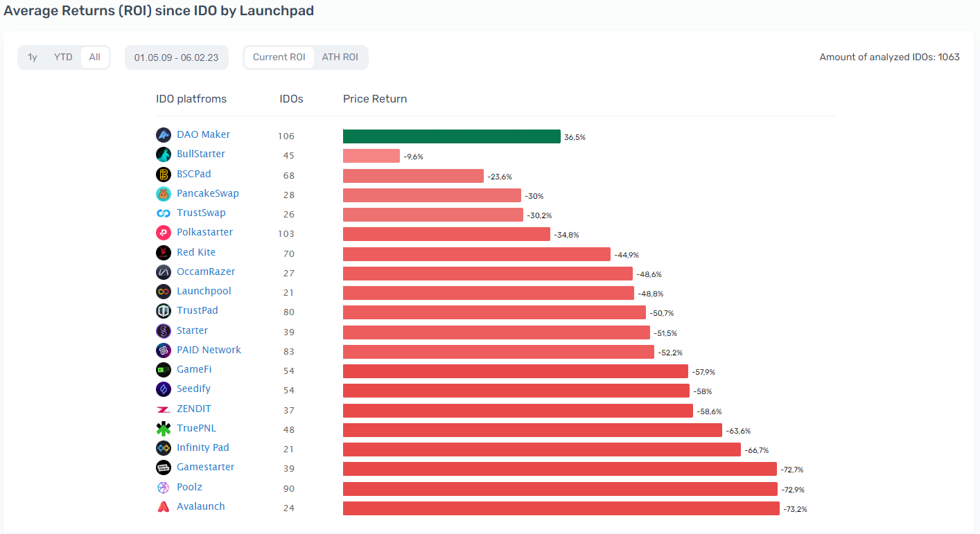This screenshot has width=980, height=534.
Task: Click the TruePNL logo icon
Action: 164,429
